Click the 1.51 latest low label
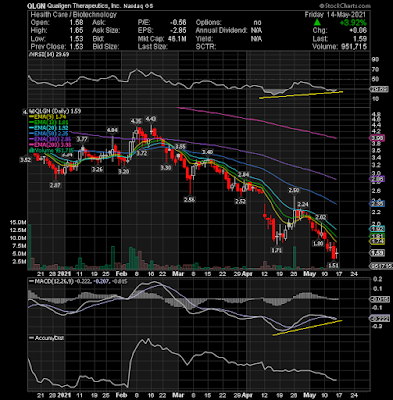393x400 pixels. 334,266
